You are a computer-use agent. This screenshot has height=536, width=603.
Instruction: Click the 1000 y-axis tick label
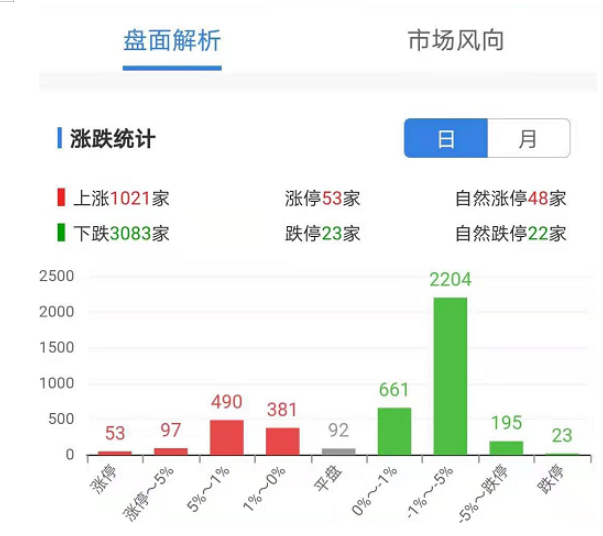57,383
